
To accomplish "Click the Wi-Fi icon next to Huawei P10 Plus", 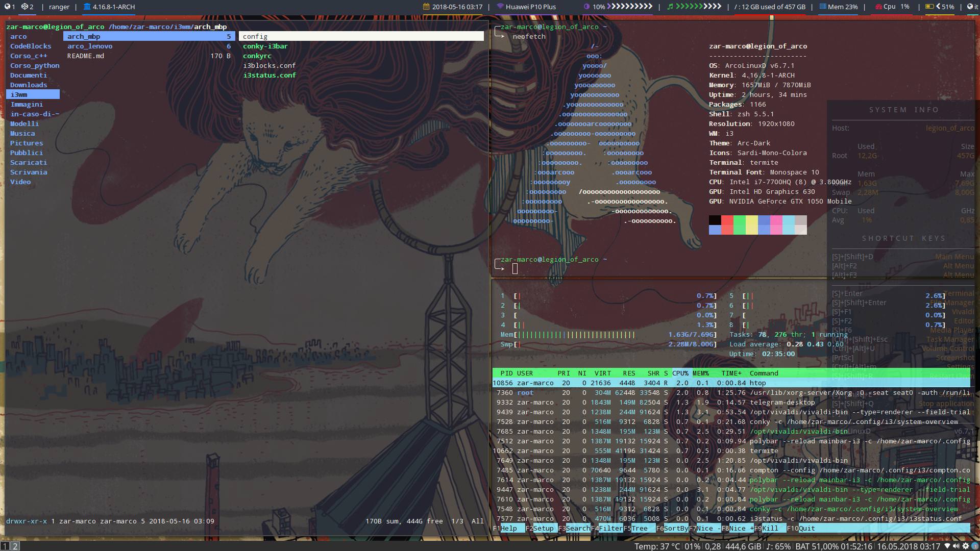I will pos(500,7).
